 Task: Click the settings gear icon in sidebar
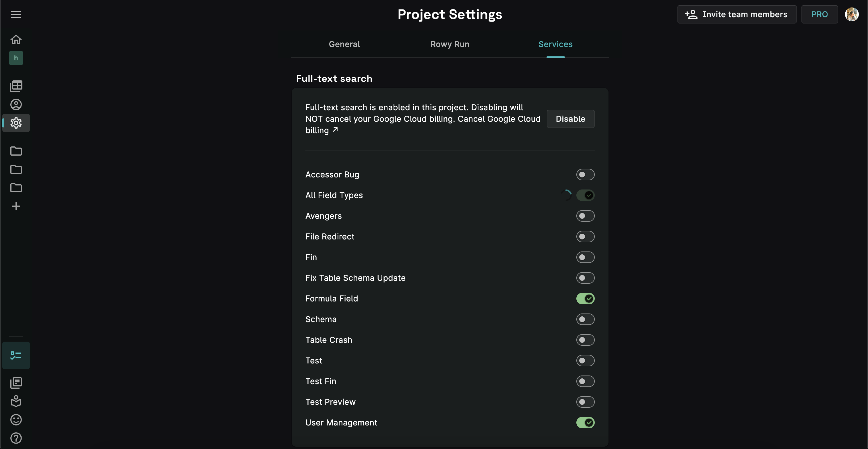pos(16,123)
